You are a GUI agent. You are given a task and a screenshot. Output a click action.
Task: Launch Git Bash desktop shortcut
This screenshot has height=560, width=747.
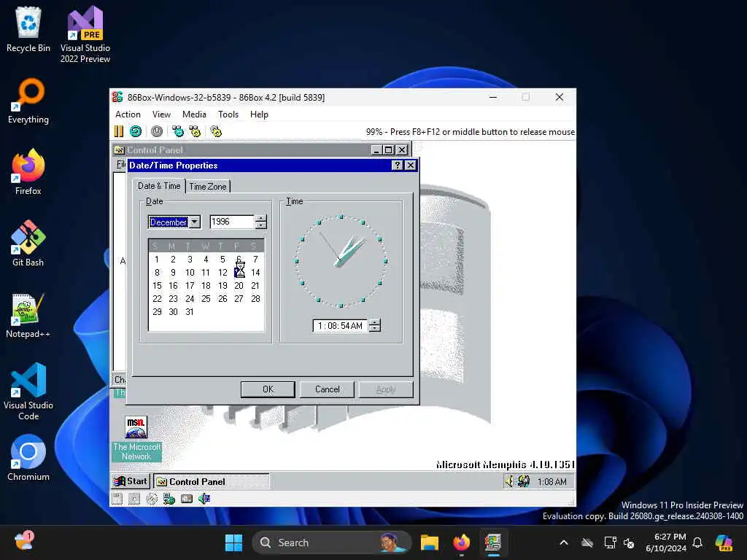tap(28, 244)
